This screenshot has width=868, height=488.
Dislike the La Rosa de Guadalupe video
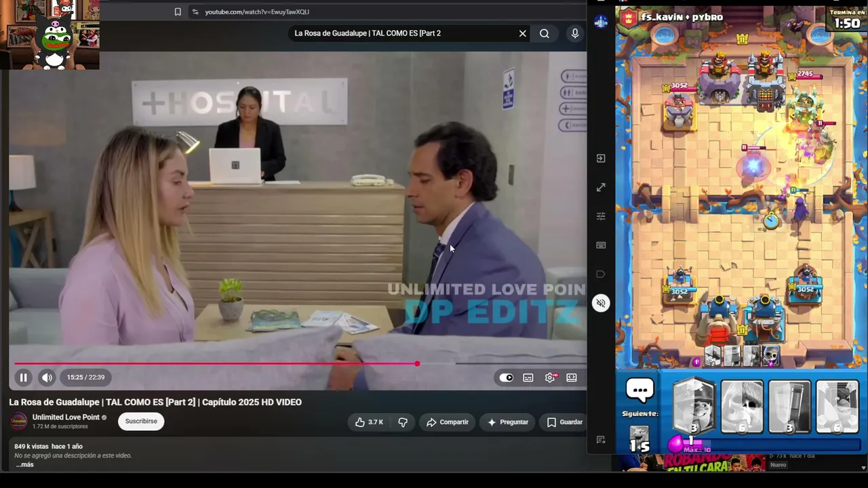coord(403,422)
